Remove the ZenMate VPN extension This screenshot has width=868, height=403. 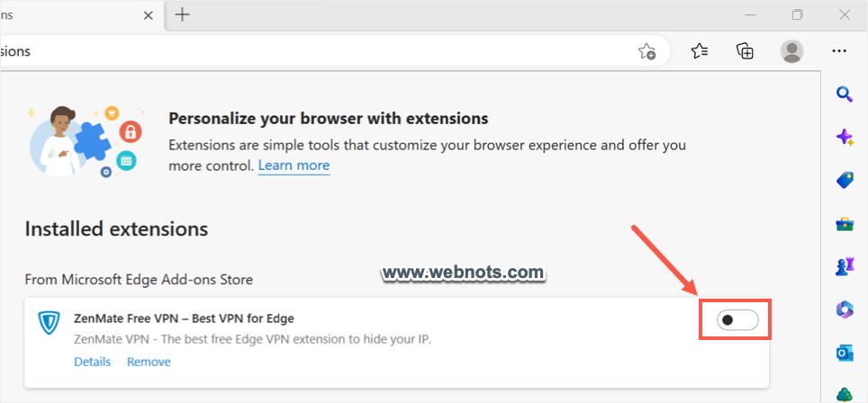tap(149, 362)
